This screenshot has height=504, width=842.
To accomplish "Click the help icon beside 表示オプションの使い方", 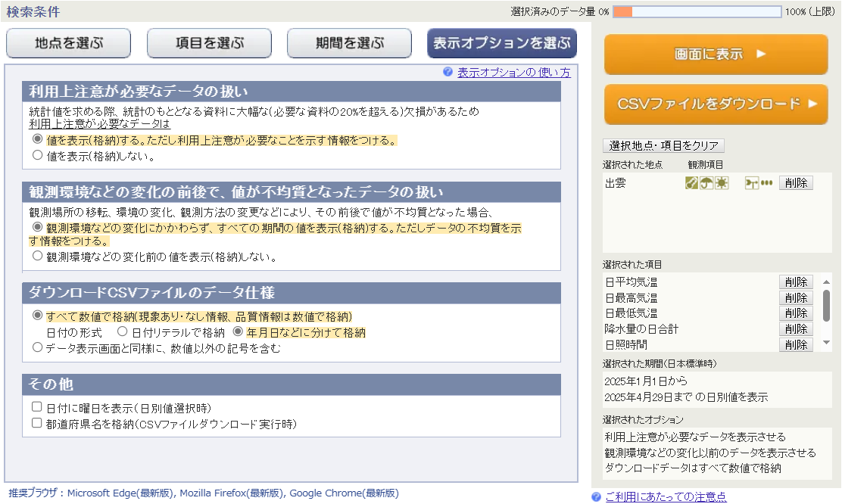I will 448,73.
